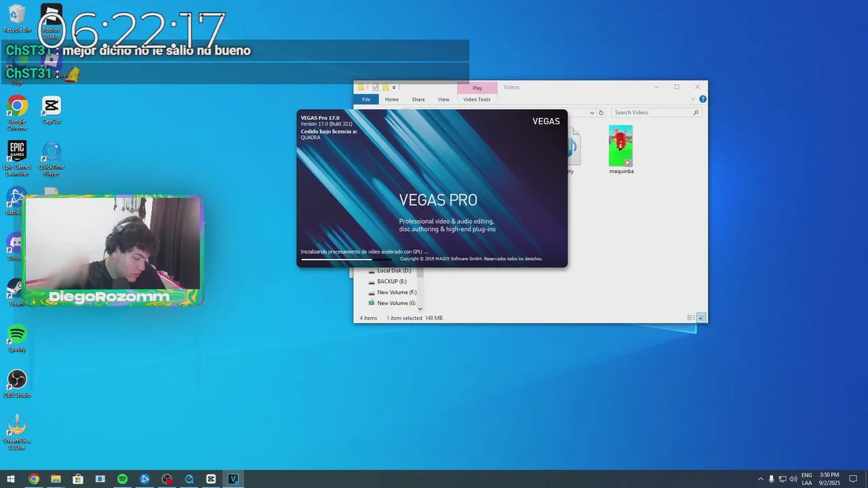Open the clock showing 3:50 PM

(x=829, y=479)
